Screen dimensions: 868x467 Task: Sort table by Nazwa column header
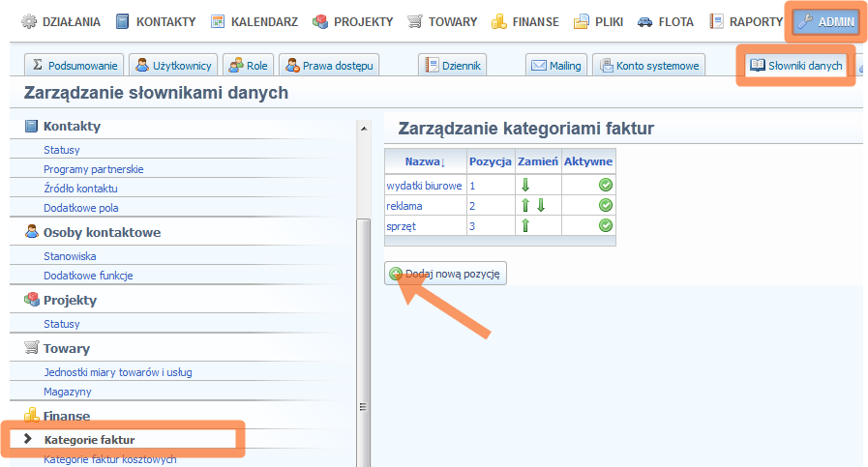[x=425, y=161]
